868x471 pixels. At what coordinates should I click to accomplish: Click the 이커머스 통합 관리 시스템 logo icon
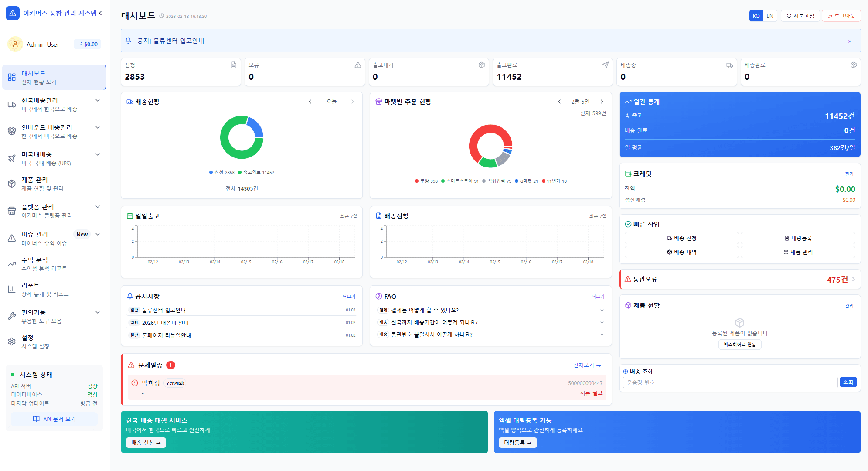(x=12, y=13)
